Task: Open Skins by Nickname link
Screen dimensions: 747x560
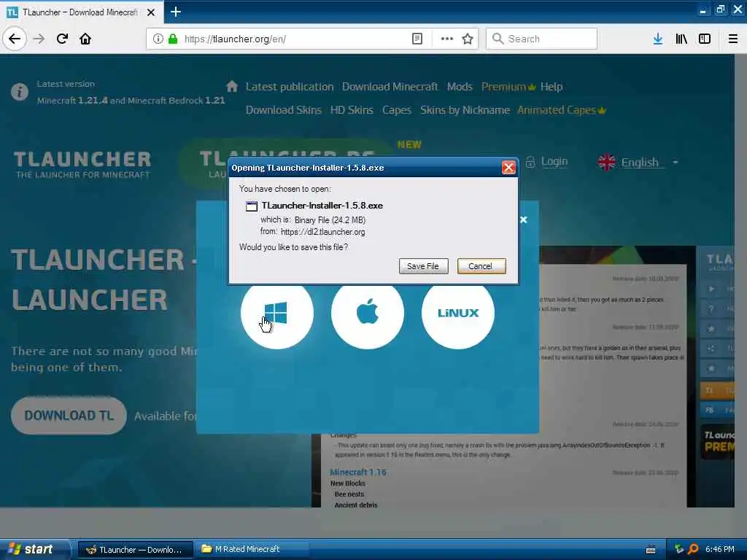Action: coord(465,110)
